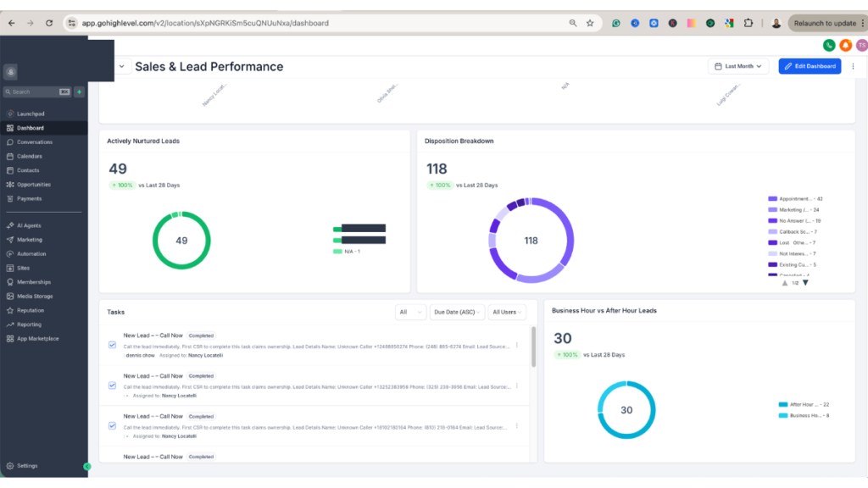Uncheck the second New Lead task checkbox
868x488 pixels.
pyautogui.click(x=113, y=385)
